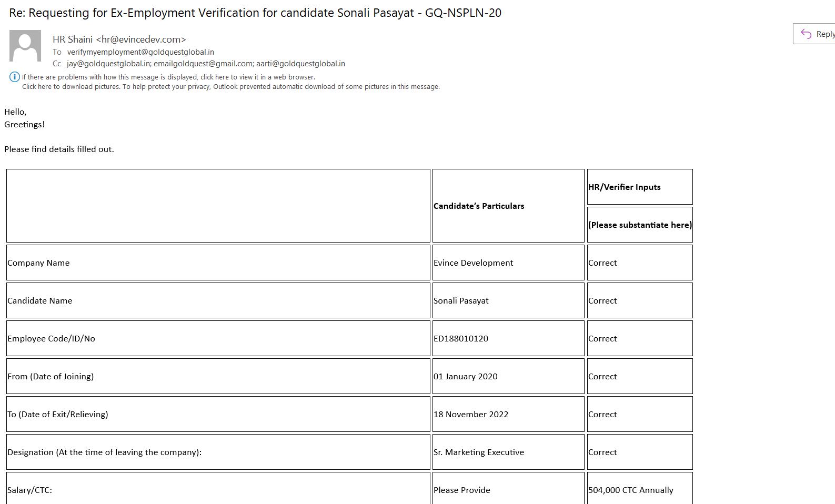Click the download pictures infobar line
This screenshot has width=835, height=504.
pos(230,87)
